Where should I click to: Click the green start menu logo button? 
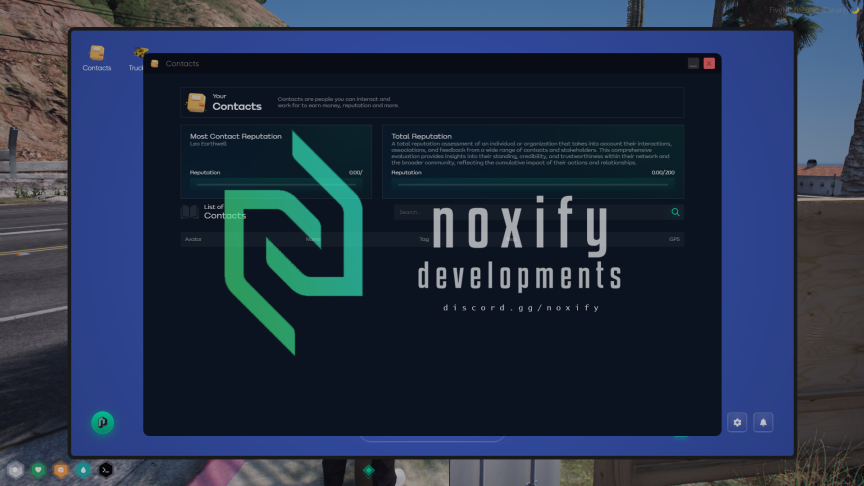click(x=102, y=423)
